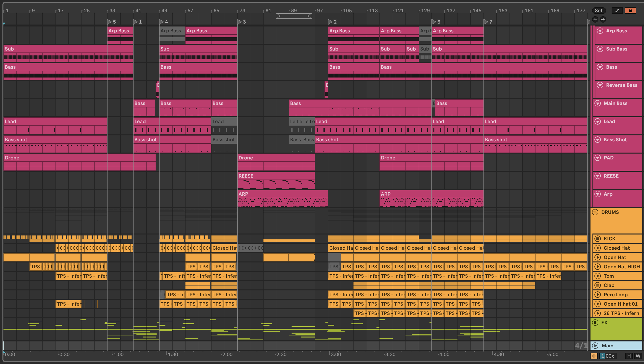Jump to locator 7
Image resolution: width=644 pixels, height=364 pixels.
click(x=486, y=22)
